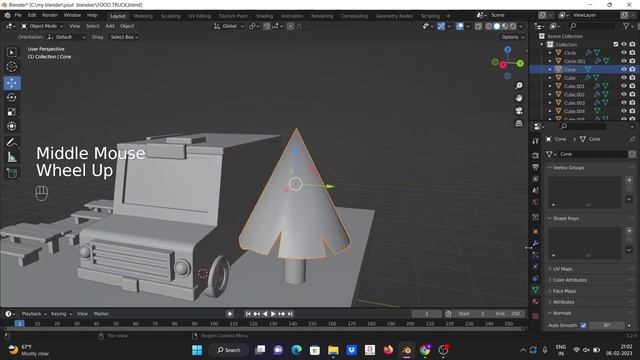Jump to the timeline start frame
Screen dimensions: 640x360
248,314
